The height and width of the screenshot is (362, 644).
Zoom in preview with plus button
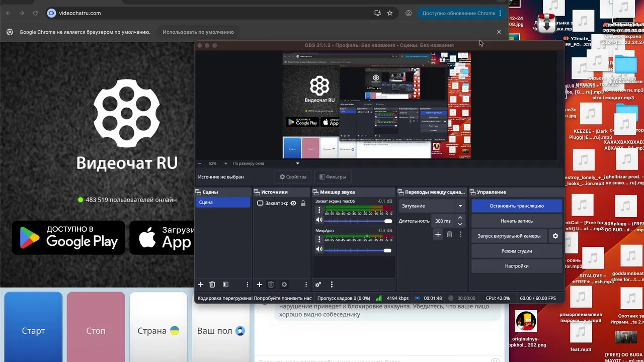click(225, 163)
